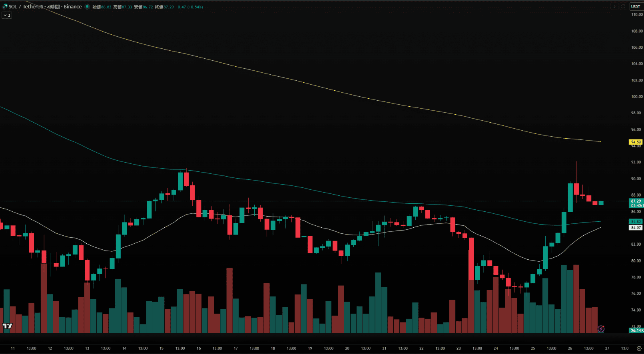Click the Binance exchange name in title
The image size is (644, 354).
click(x=72, y=7)
